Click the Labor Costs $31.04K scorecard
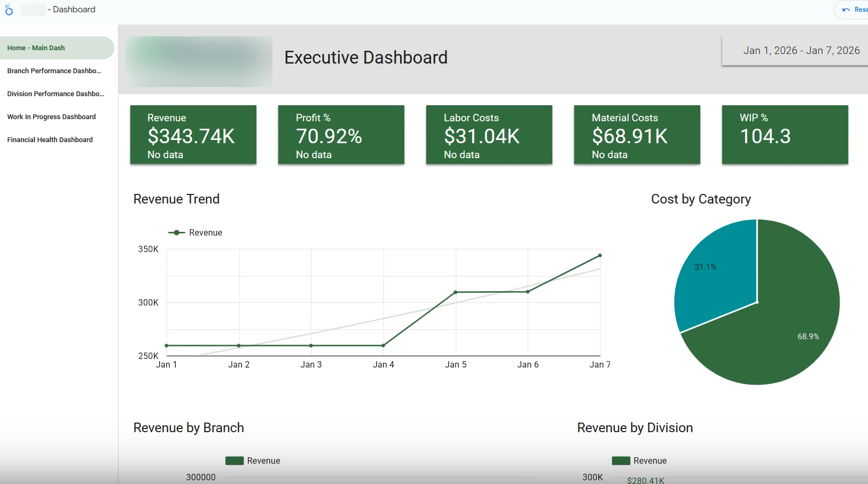Image resolution: width=868 pixels, height=484 pixels. [x=489, y=135]
